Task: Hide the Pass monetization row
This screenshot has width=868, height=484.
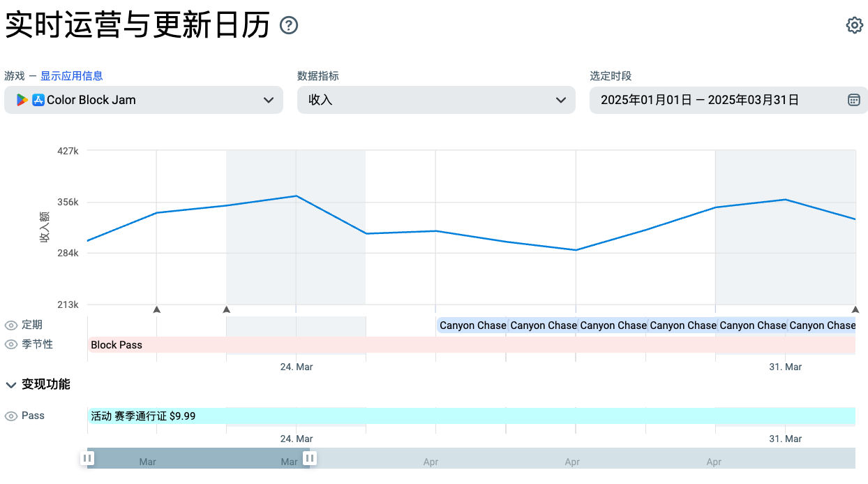Action: point(11,416)
